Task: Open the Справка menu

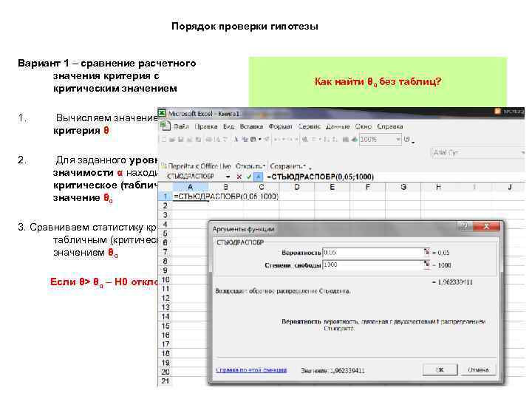Action: tap(390, 126)
